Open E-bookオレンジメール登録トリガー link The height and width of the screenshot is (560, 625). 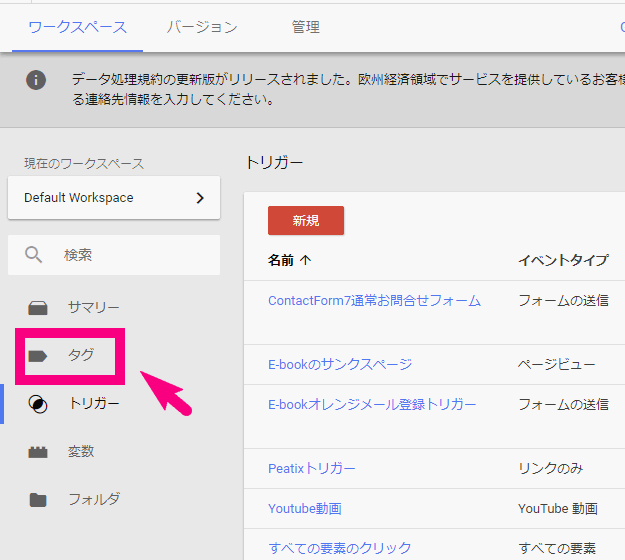372,404
